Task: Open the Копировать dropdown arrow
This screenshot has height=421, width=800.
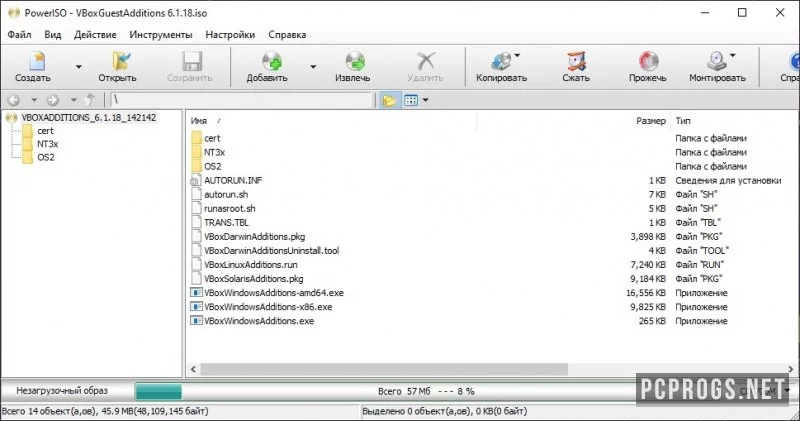Action: [517, 56]
